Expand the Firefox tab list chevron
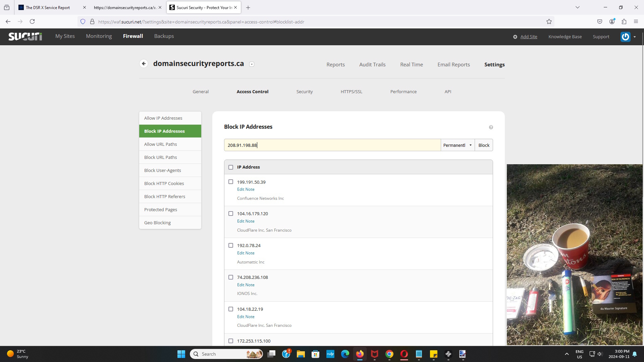 pos(577,7)
